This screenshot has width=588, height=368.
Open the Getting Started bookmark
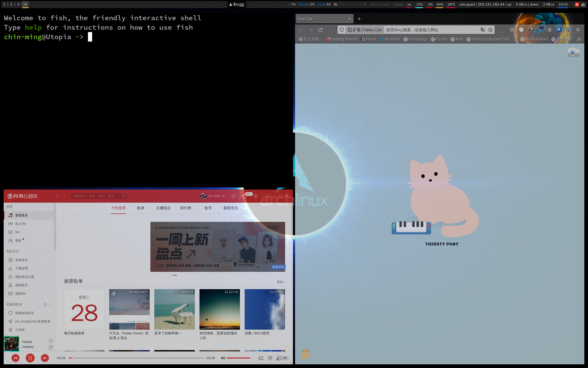coord(342,39)
